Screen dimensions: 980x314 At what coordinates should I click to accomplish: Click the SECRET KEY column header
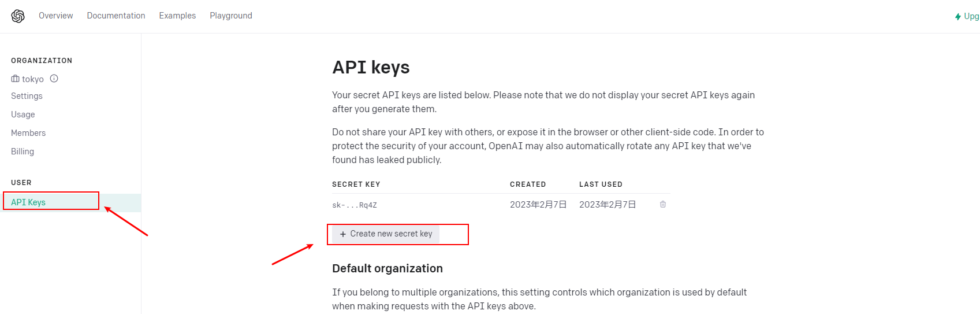click(356, 184)
